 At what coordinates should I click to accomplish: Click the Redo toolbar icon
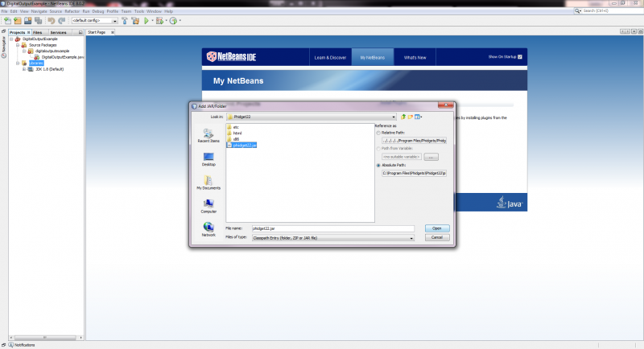tap(62, 20)
